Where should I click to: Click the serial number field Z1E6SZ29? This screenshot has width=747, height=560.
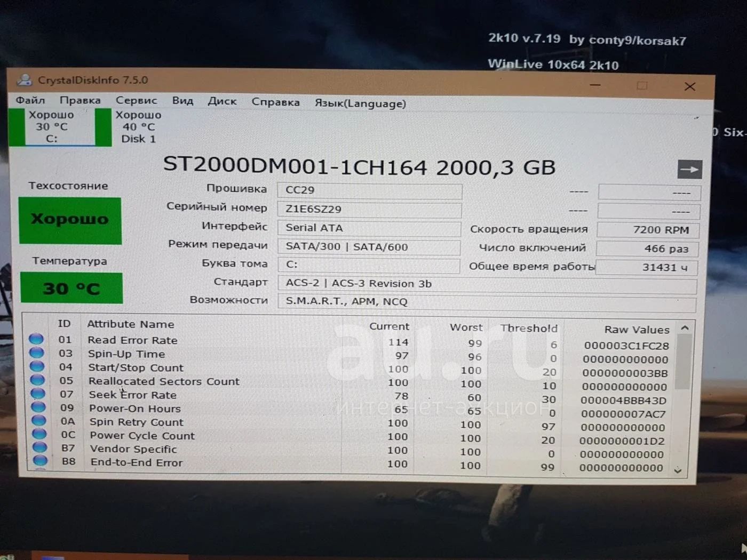[x=370, y=210]
